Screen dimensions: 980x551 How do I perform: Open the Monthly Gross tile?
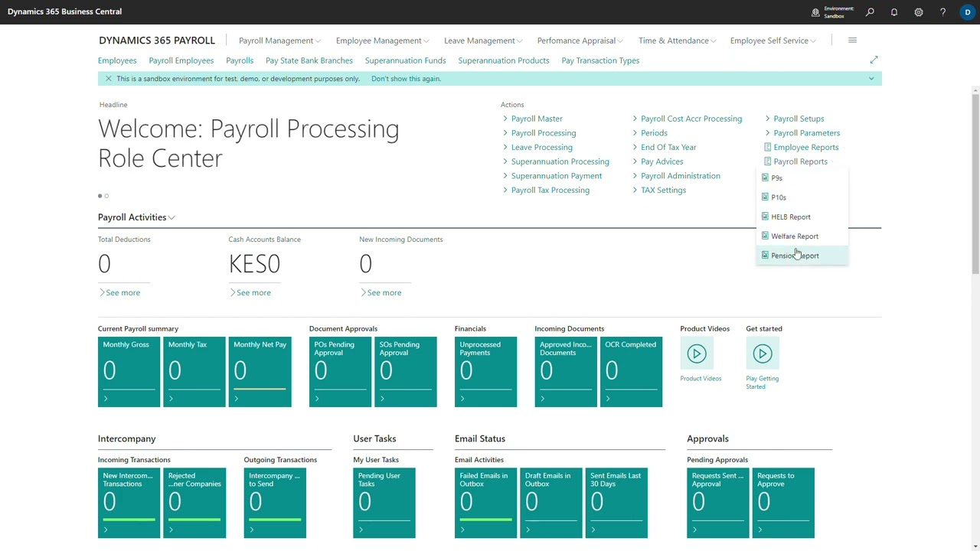pyautogui.click(x=129, y=372)
